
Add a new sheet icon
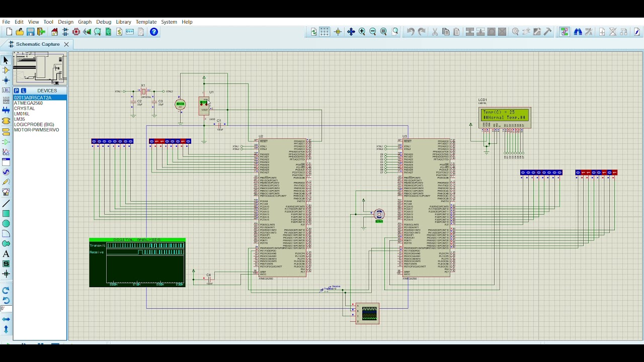pos(602,32)
